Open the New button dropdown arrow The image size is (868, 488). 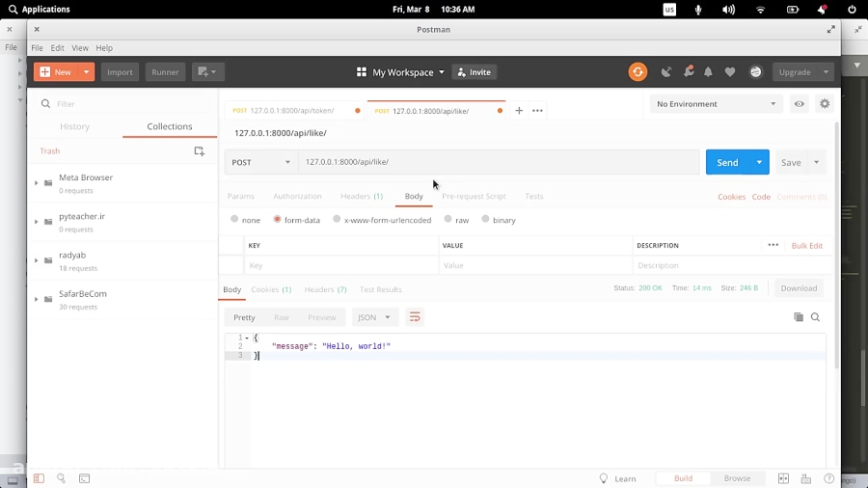(x=87, y=72)
